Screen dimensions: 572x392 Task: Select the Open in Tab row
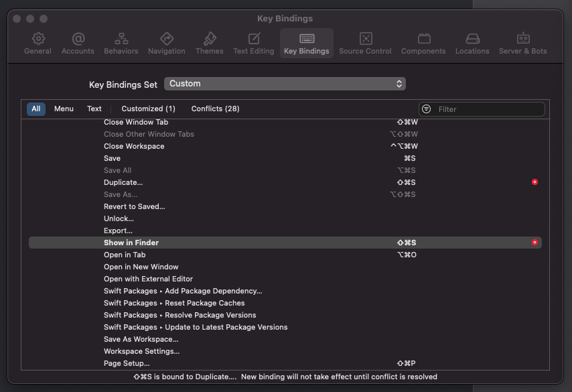click(285, 255)
